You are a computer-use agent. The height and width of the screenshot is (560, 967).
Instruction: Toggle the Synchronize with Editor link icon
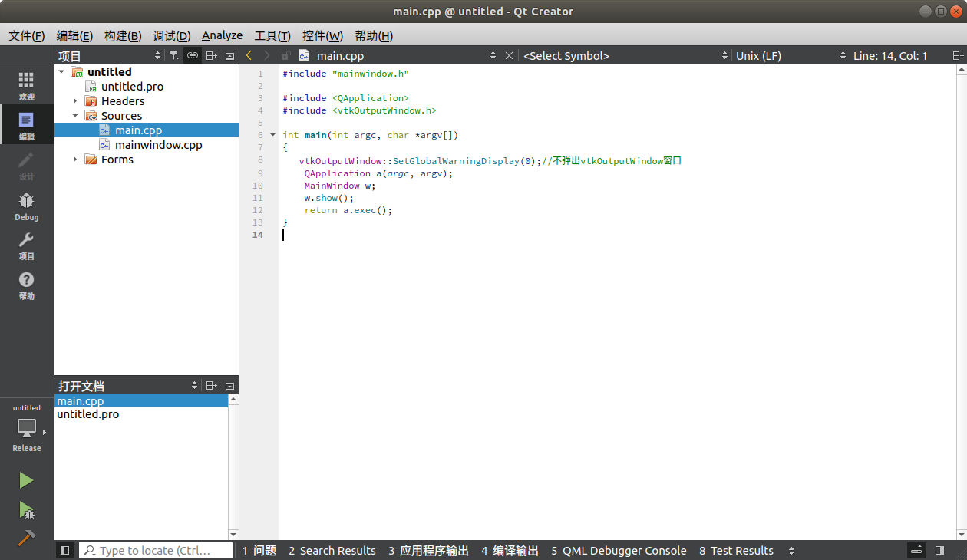coord(192,55)
